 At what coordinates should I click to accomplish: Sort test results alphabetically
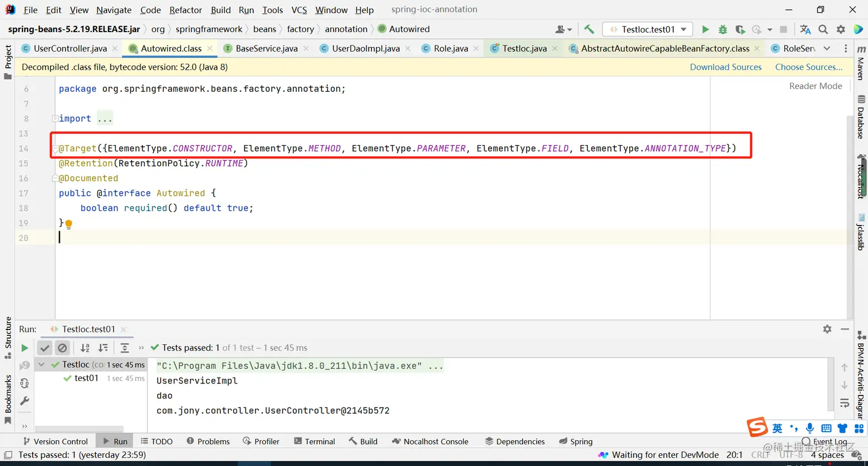(85, 348)
